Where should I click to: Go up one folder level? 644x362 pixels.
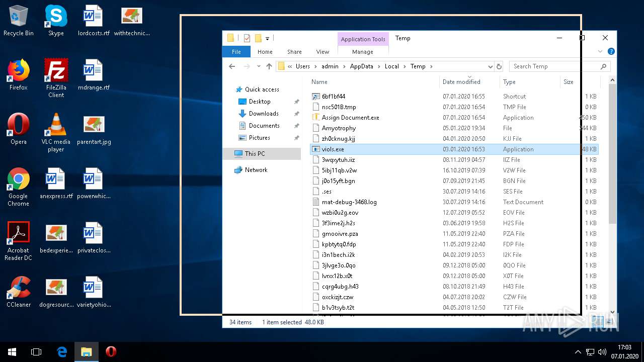click(x=269, y=66)
